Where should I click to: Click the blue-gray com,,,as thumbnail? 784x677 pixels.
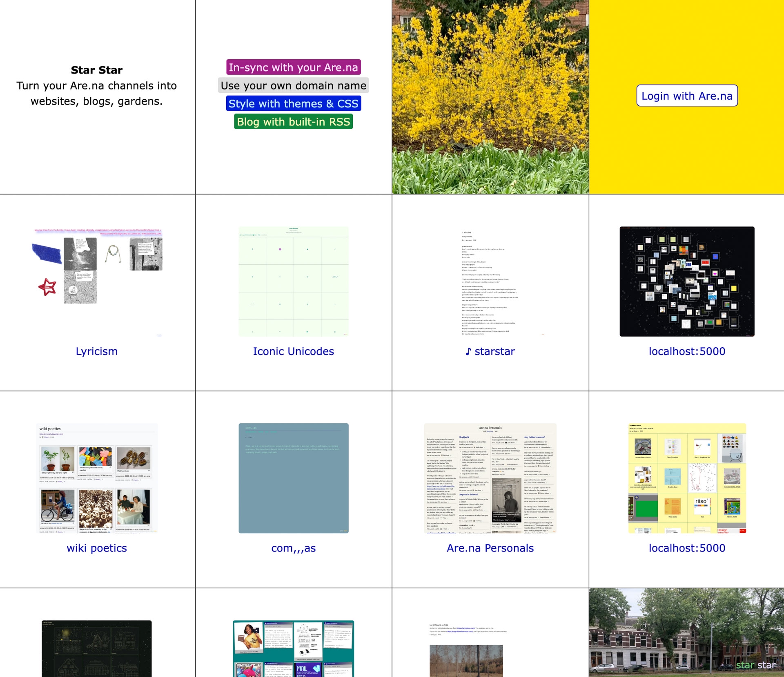click(x=293, y=478)
